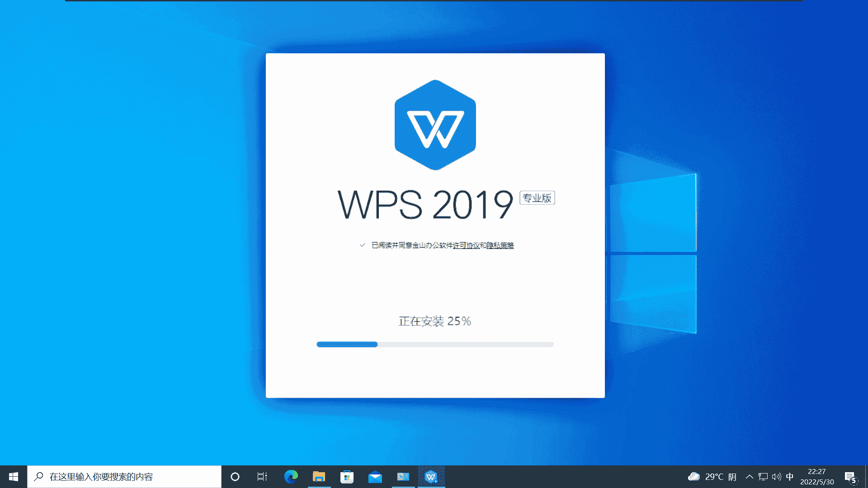The image size is (868, 488).
Task: Open the Mail app from taskbar
Action: (375, 477)
